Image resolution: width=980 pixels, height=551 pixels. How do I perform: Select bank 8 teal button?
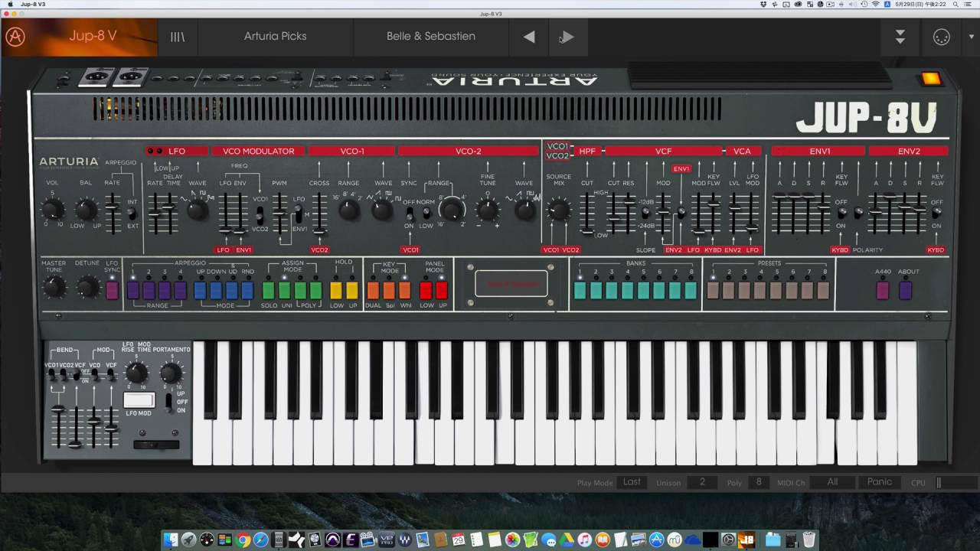click(691, 290)
